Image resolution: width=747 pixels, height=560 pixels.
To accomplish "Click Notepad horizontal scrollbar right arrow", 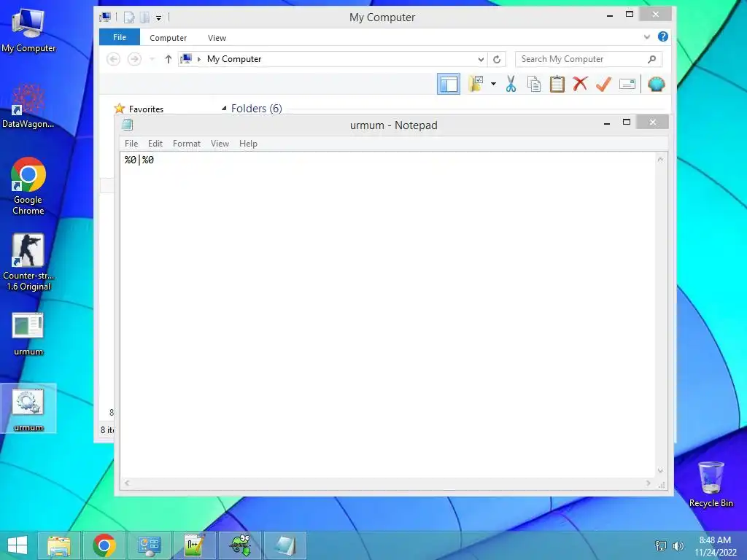I will tap(648, 483).
